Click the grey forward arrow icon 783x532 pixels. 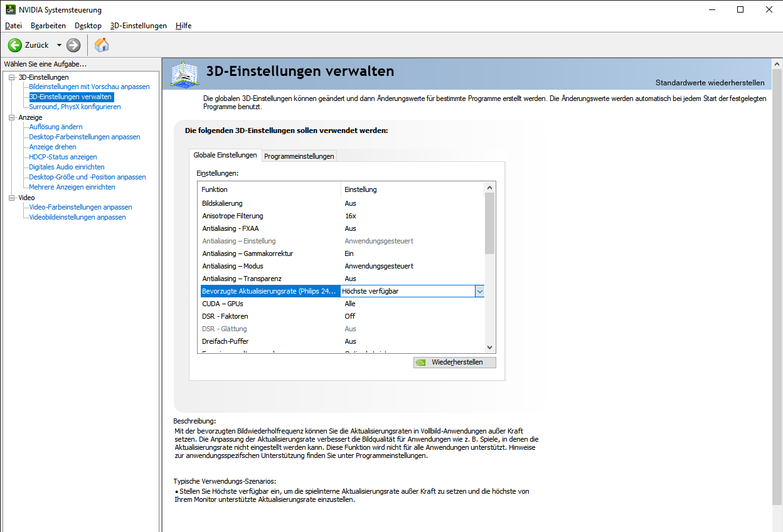pos(73,45)
